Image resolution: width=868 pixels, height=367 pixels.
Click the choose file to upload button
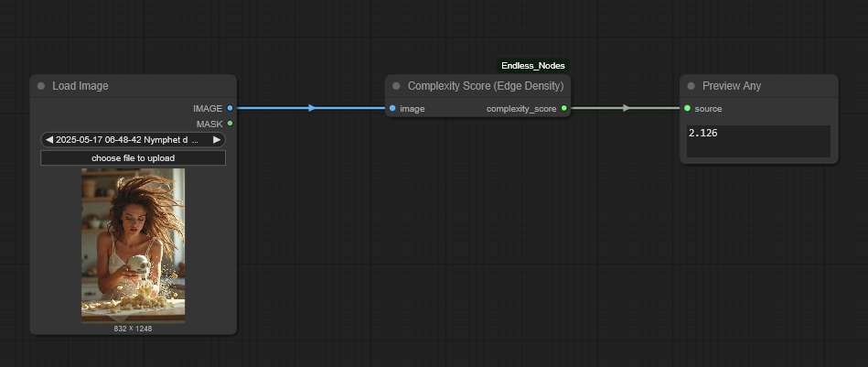click(133, 158)
